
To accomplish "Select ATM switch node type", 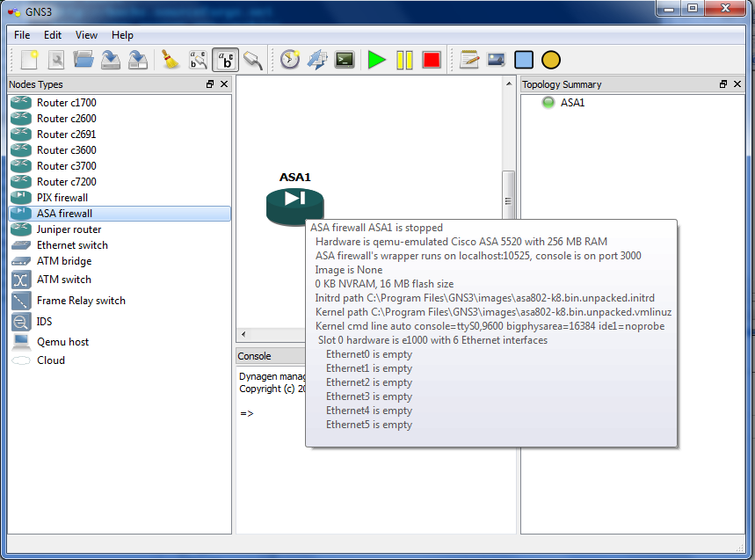I will point(120,280).
